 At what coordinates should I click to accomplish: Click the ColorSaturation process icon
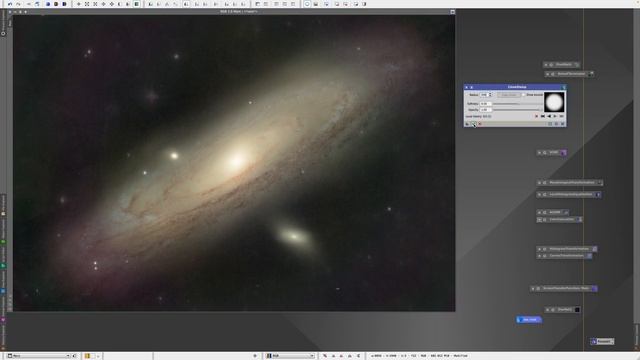[x=560, y=219]
